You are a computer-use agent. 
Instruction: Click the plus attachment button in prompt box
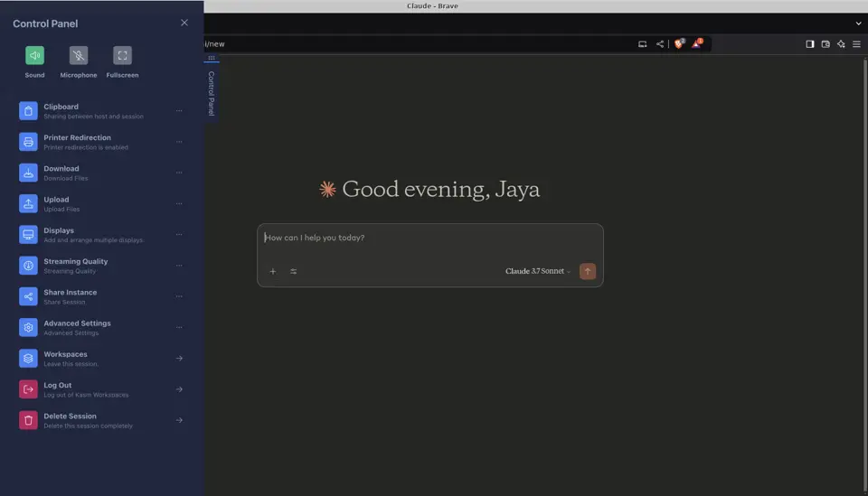click(x=273, y=272)
